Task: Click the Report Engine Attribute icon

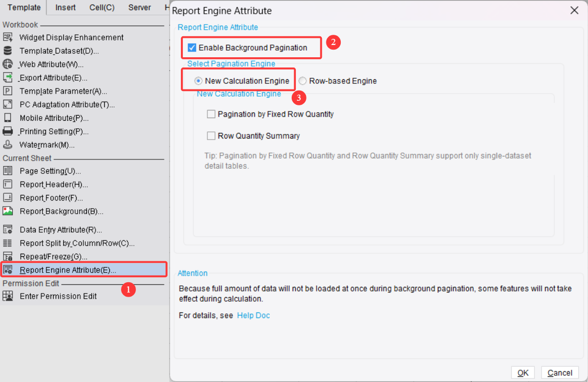Action: point(8,270)
